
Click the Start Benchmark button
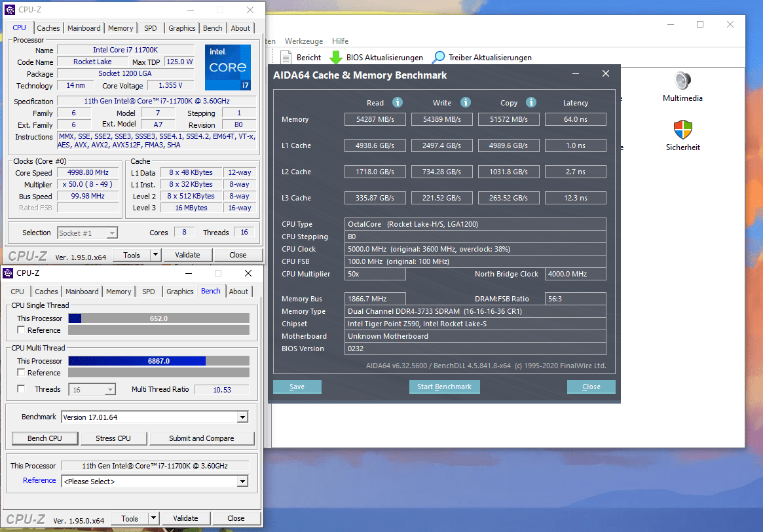pos(444,387)
